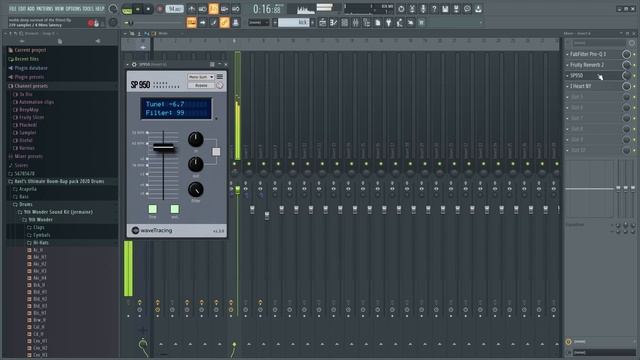The image size is (640, 360).
Task: Open the SP950 hamburger menu icon
Action: 220,77
